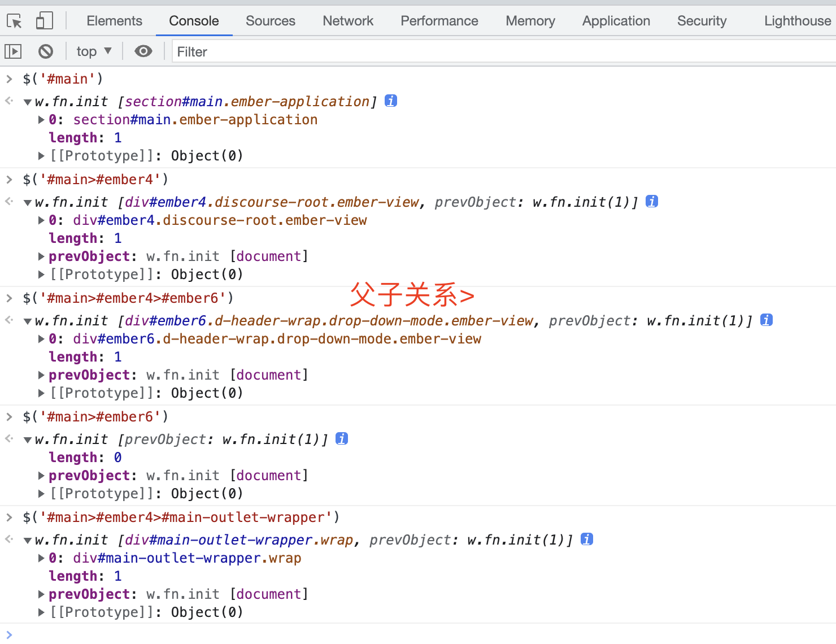Click the command $('#main>#ember6')
Screen dimensions: 836x644
click(95, 416)
